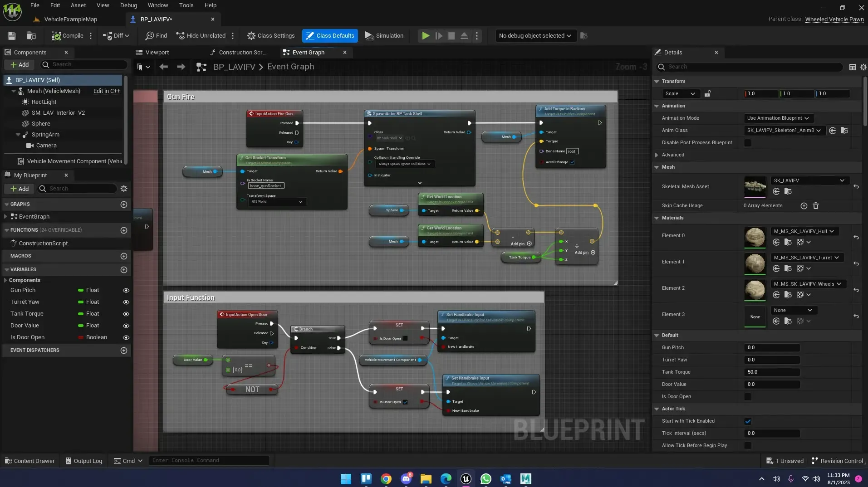Switch to the Viewport tab
Screen dimensions: 868x487
(x=157, y=53)
